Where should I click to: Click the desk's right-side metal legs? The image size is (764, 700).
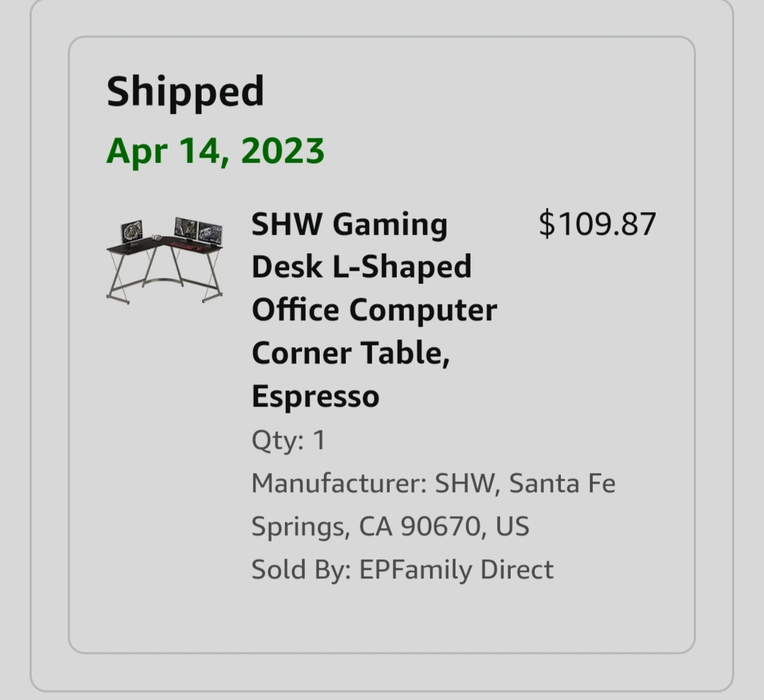coord(212,275)
